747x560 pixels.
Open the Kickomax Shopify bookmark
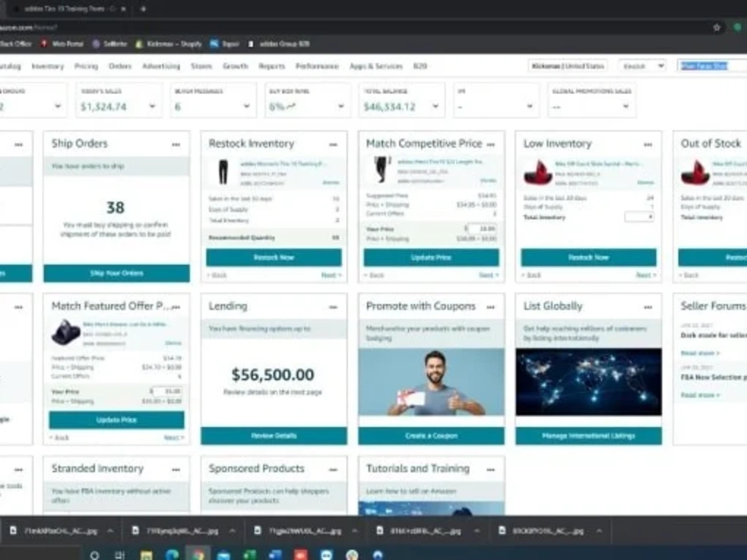(x=169, y=44)
